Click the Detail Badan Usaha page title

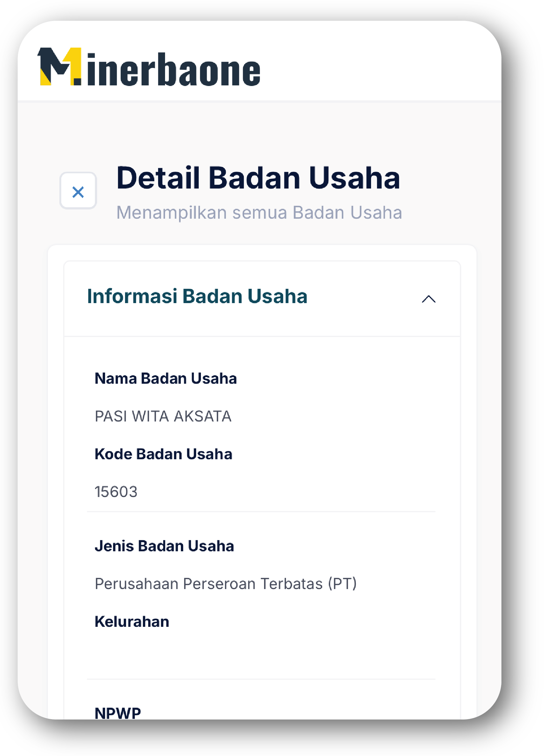tap(258, 178)
